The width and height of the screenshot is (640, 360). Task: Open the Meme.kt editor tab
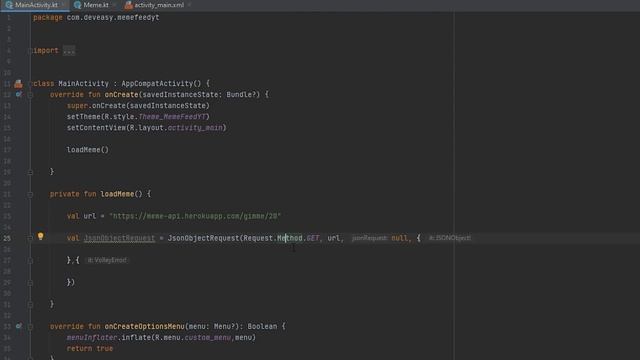(96, 5)
